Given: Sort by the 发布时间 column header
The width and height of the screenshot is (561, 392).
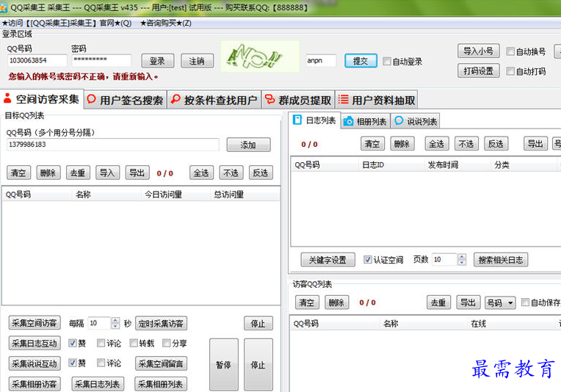Looking at the screenshot, I should click(457, 165).
